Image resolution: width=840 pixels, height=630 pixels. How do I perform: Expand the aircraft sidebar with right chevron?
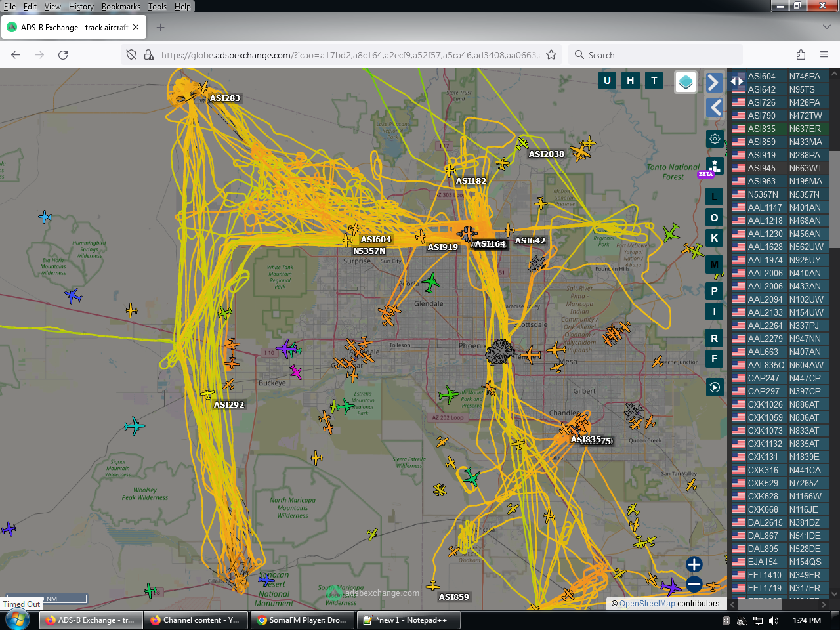(x=714, y=83)
